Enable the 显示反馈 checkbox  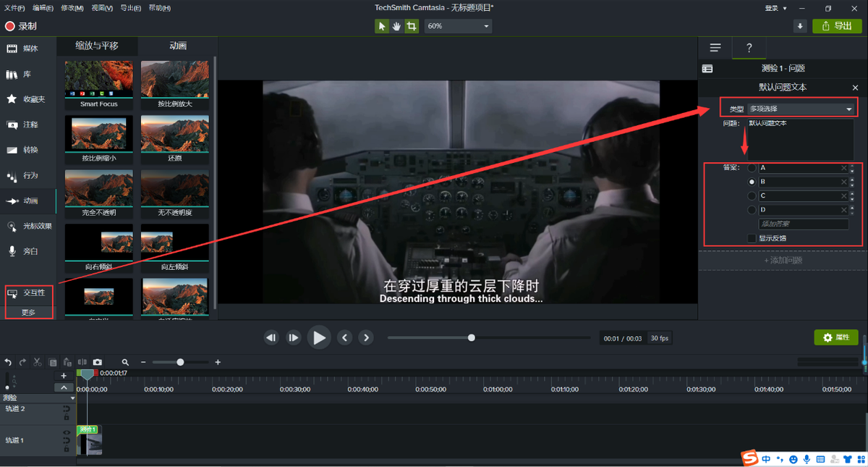pos(752,238)
